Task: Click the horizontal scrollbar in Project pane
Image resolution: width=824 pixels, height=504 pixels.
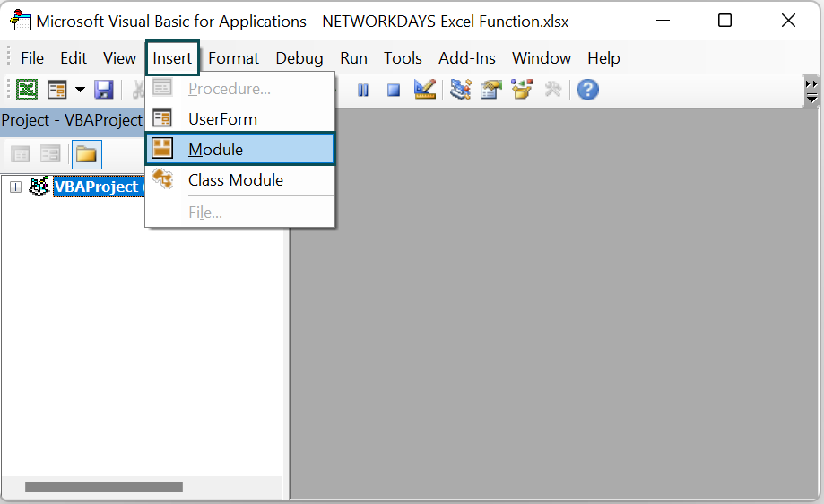Action: coord(104,488)
